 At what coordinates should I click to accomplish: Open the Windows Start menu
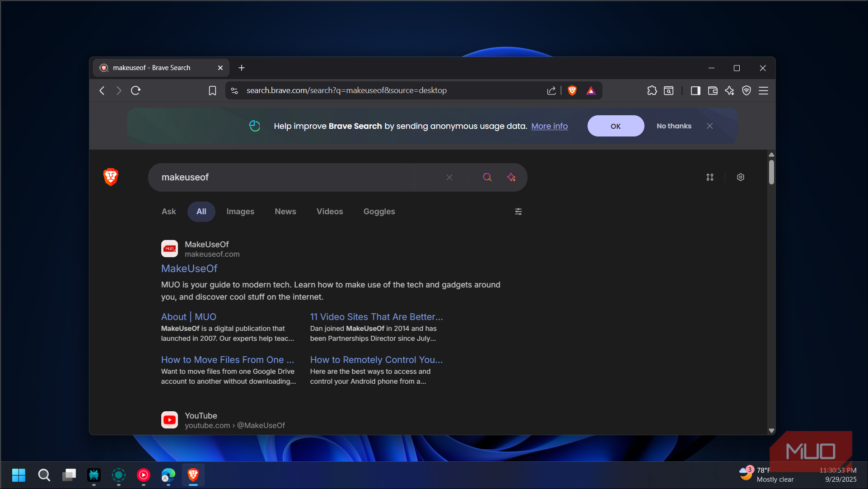[x=19, y=475]
